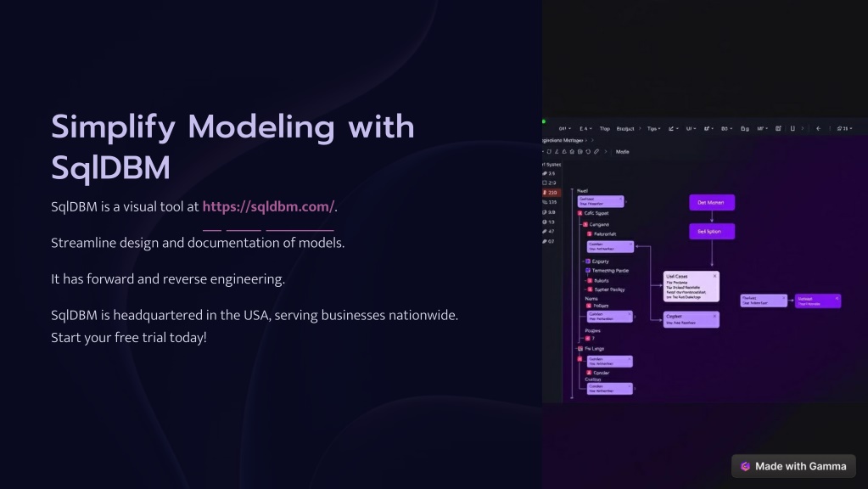Open the https://sqldbm.com/ link

pos(268,206)
